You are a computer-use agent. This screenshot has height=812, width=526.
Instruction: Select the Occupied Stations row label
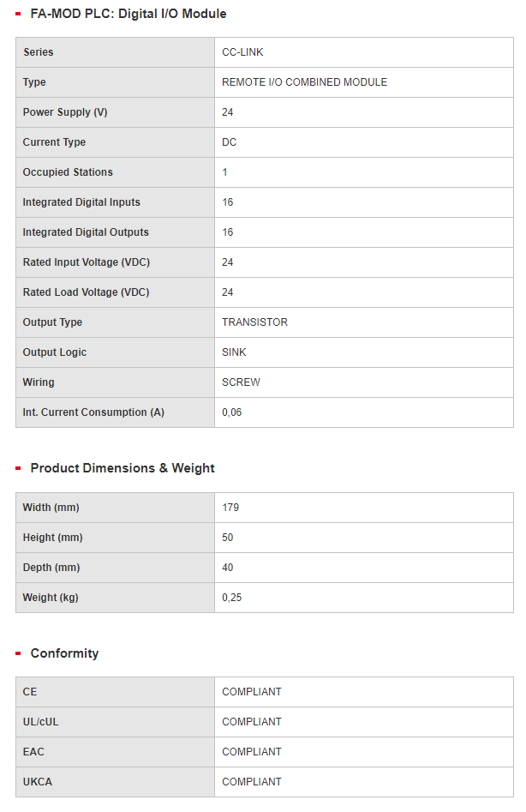tap(68, 172)
